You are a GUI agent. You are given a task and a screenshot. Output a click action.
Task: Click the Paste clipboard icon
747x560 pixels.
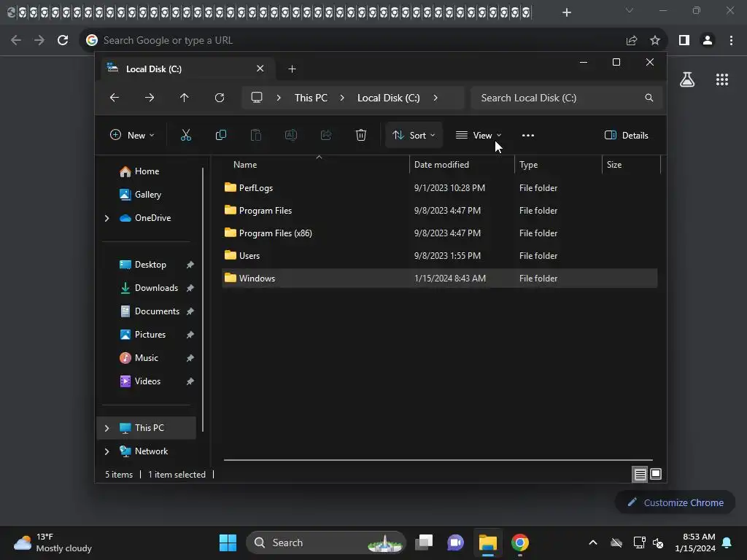pyautogui.click(x=256, y=135)
